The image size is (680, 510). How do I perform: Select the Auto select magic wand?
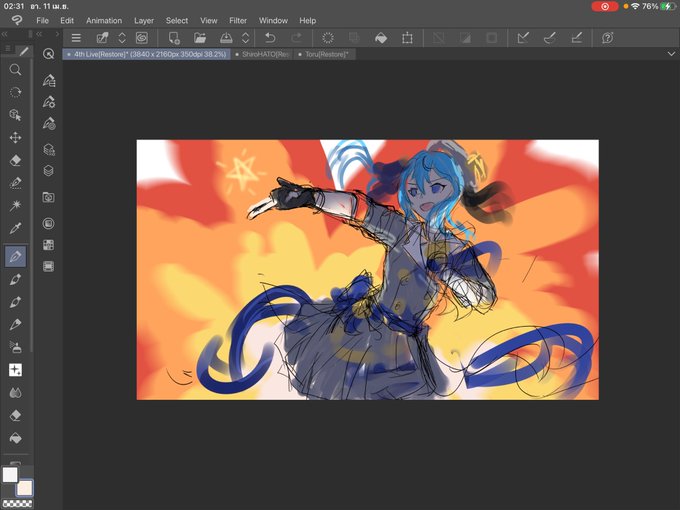(15, 205)
